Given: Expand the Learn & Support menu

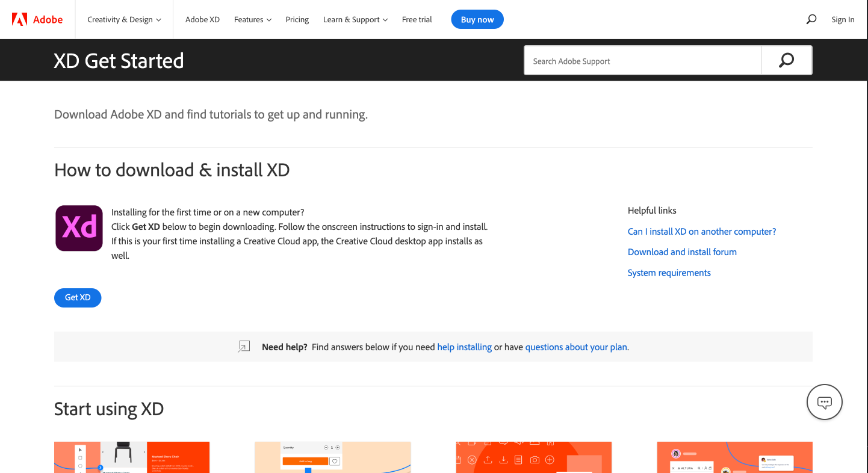Looking at the screenshot, I should (355, 19).
